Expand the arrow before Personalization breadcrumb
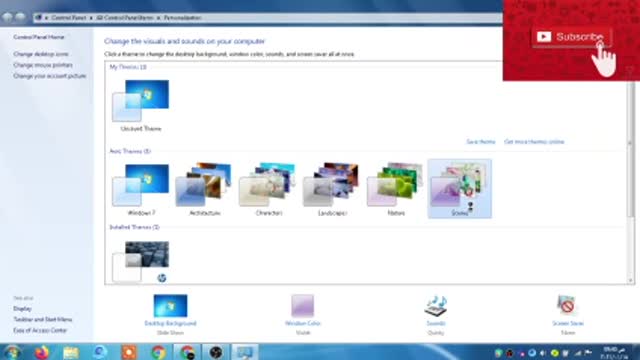The image size is (640, 360). [159, 18]
